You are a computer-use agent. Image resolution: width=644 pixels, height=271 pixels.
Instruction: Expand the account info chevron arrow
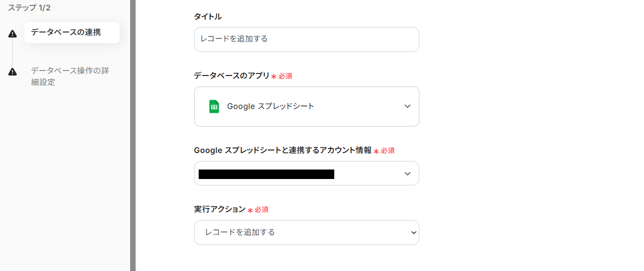tap(407, 173)
